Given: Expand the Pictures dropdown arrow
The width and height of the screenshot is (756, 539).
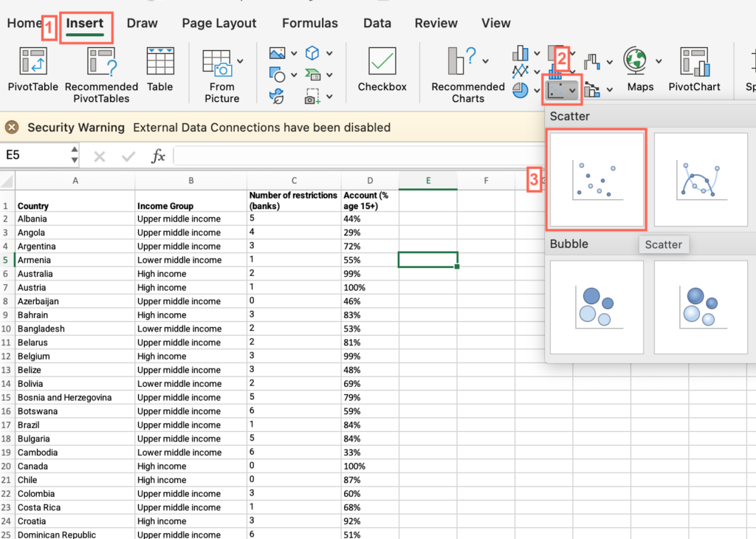Looking at the screenshot, I should 294,53.
